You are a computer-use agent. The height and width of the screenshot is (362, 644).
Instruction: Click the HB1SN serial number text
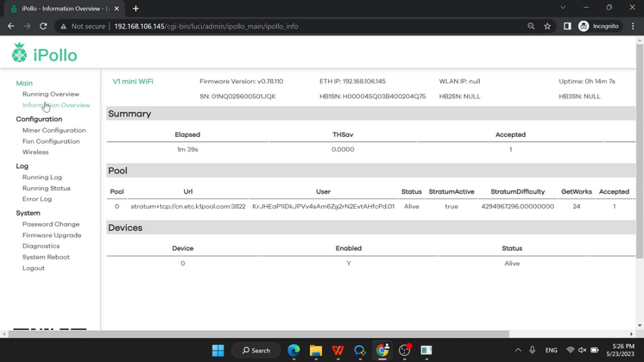[372, 96]
